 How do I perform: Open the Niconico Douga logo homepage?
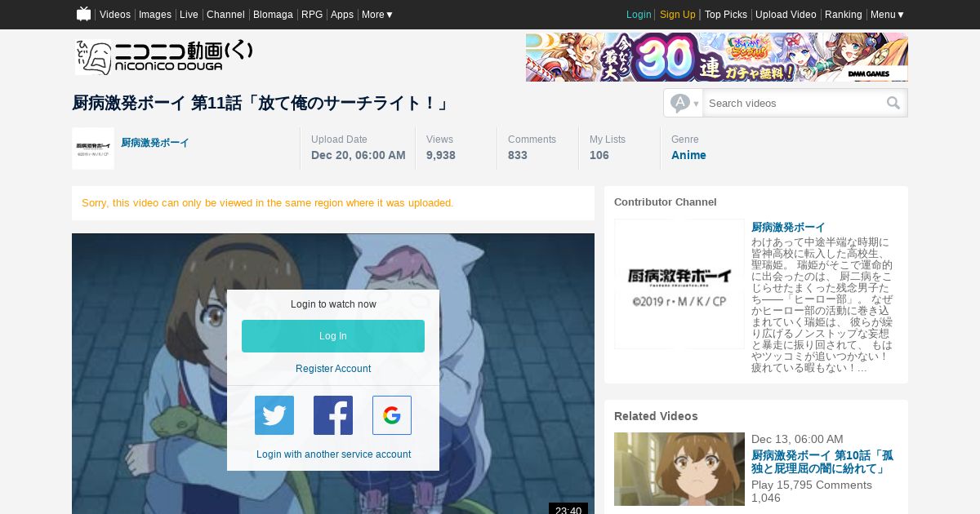[x=164, y=57]
